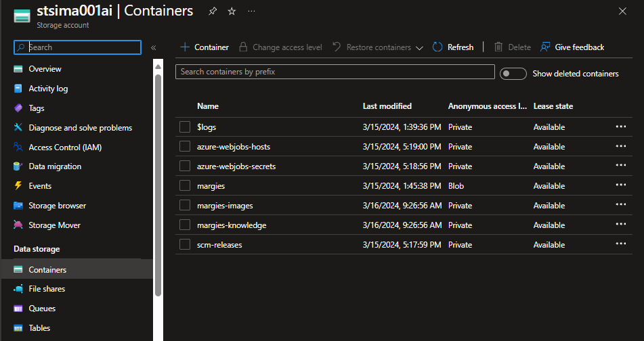Click the Diagnose and solve problems wrench icon
The image size is (644, 341).
(x=18, y=127)
